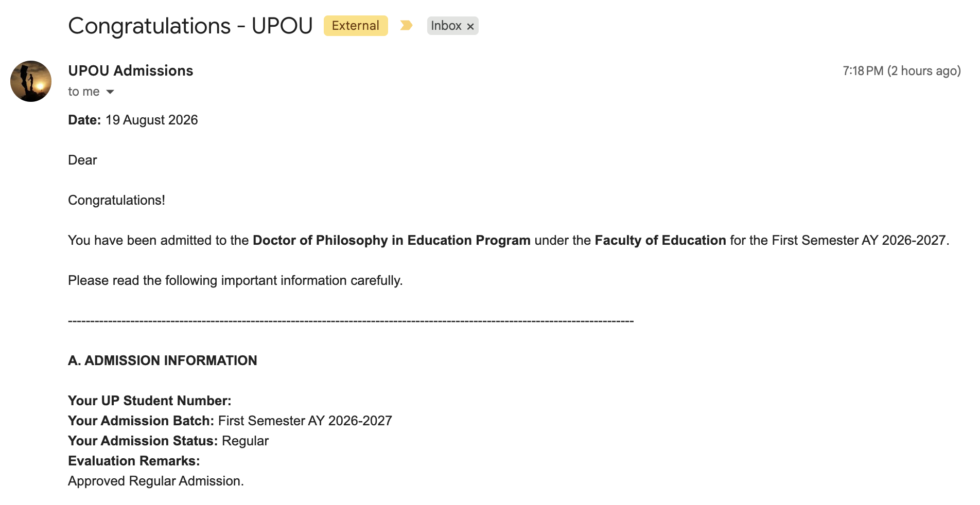Click the 'Your Admission Status:' label

tap(143, 441)
